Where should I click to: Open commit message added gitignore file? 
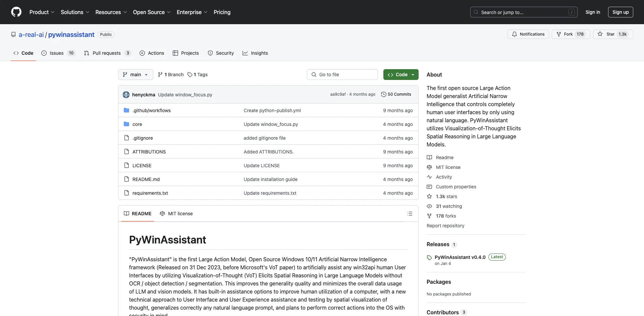pos(264,138)
